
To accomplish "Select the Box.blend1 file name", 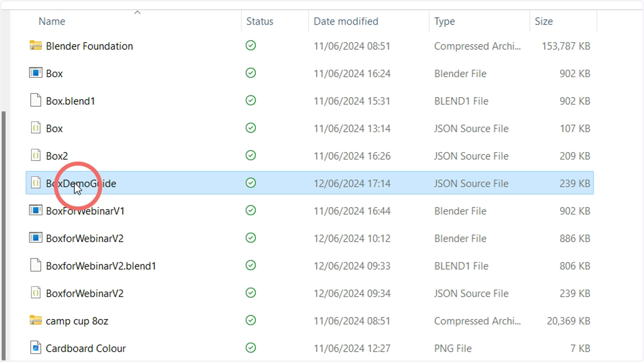I will [70, 101].
